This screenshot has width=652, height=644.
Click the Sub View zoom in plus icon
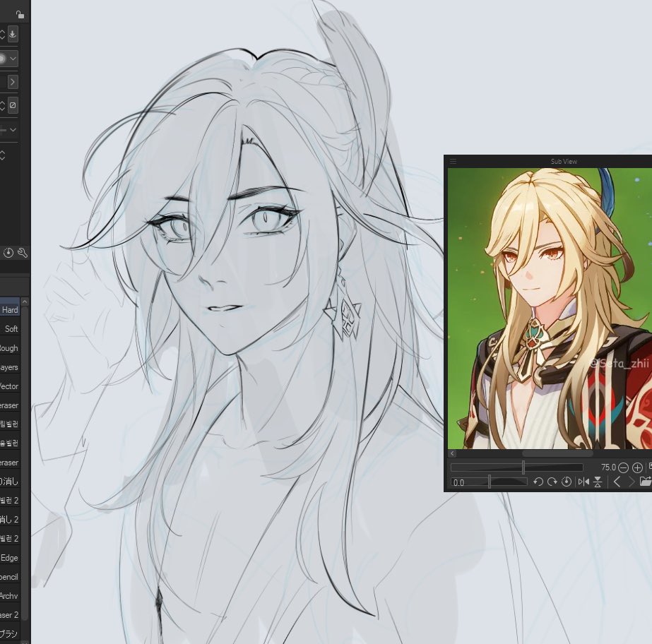coord(637,467)
